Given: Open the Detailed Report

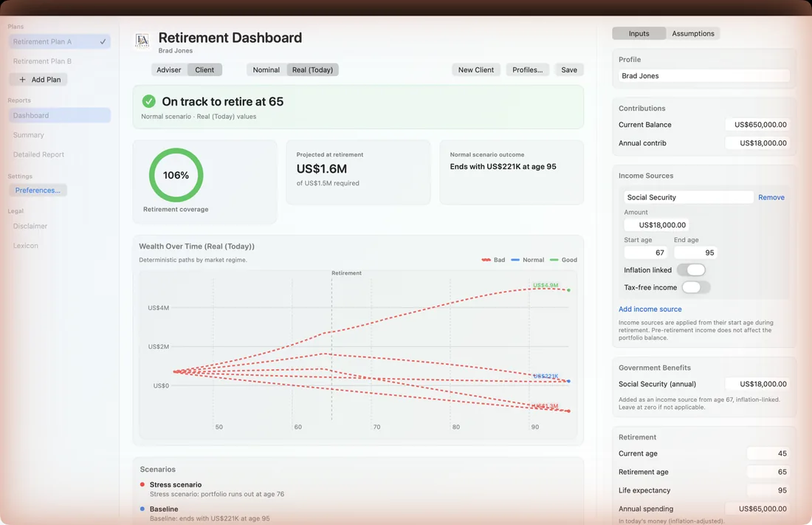Looking at the screenshot, I should pos(60,154).
